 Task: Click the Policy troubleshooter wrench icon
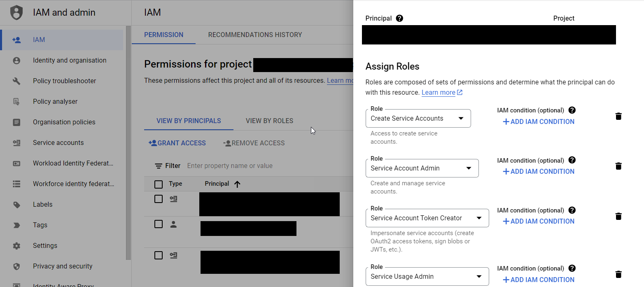coord(16,81)
